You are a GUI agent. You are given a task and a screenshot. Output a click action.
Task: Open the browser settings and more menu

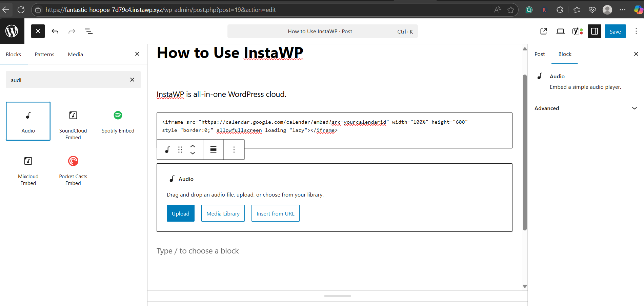tap(622, 10)
